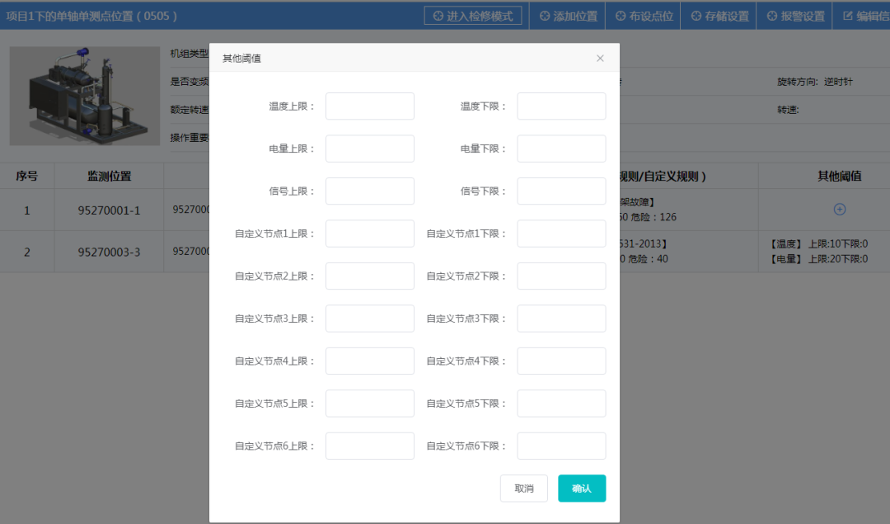Focus the 电量下限 input field
The height and width of the screenshot is (524, 890).
click(561, 149)
